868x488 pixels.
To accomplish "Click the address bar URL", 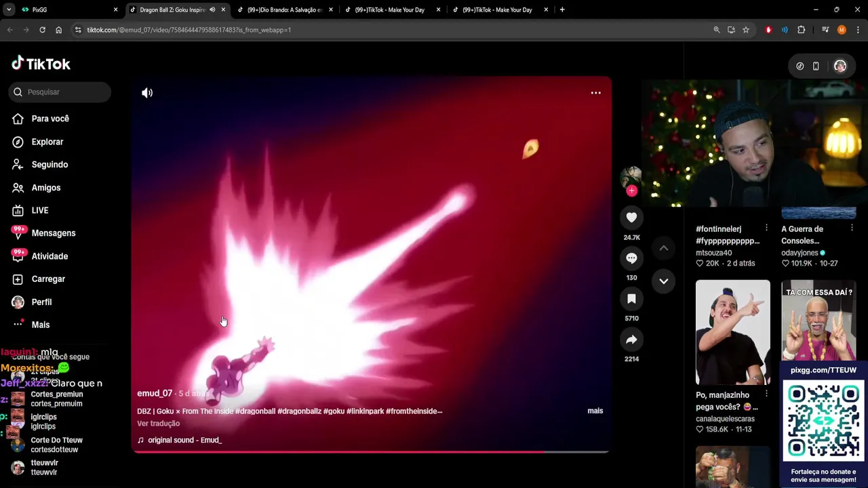I will click(189, 30).
